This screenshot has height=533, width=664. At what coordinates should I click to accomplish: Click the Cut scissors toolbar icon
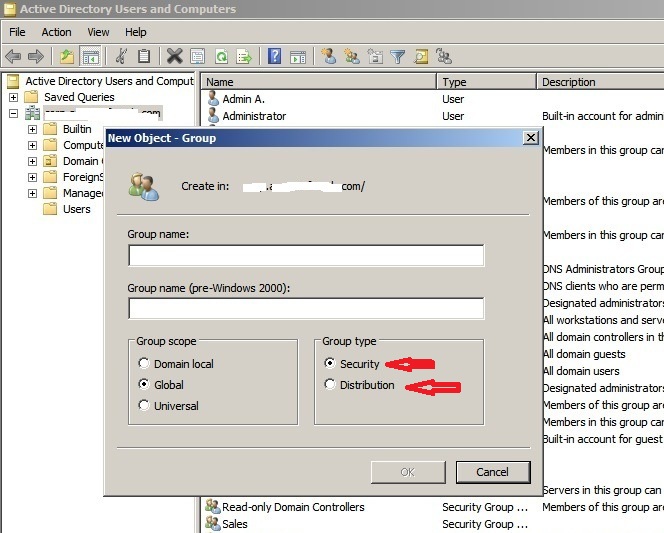[121, 56]
